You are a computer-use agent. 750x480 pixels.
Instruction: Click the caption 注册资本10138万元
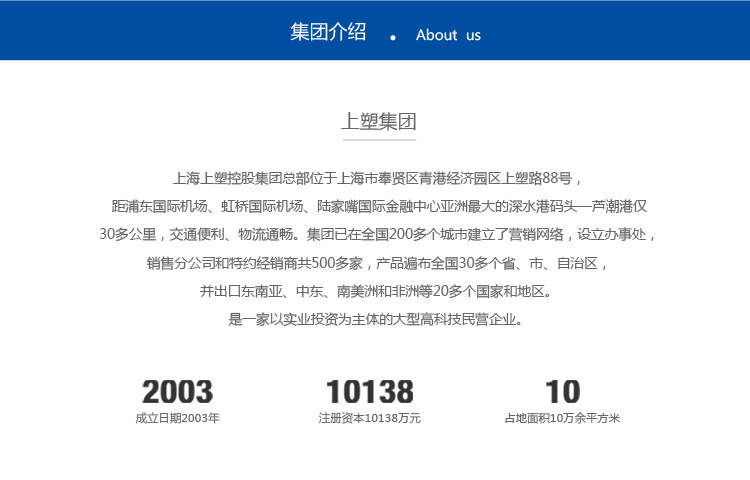point(370,418)
